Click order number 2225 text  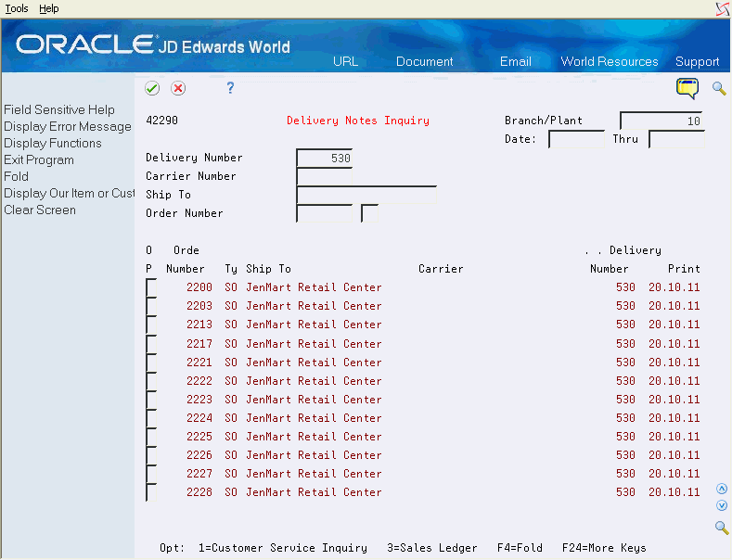199,437
